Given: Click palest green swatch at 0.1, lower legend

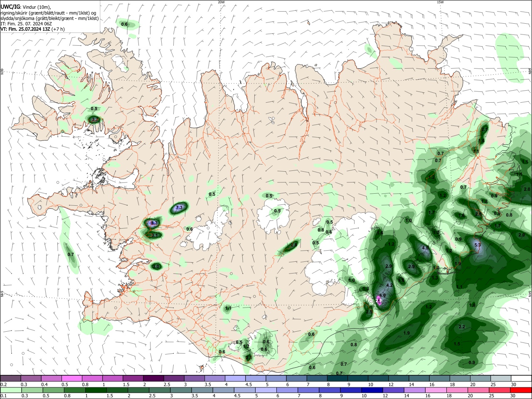Looking at the screenshot, I should pos(10,390).
